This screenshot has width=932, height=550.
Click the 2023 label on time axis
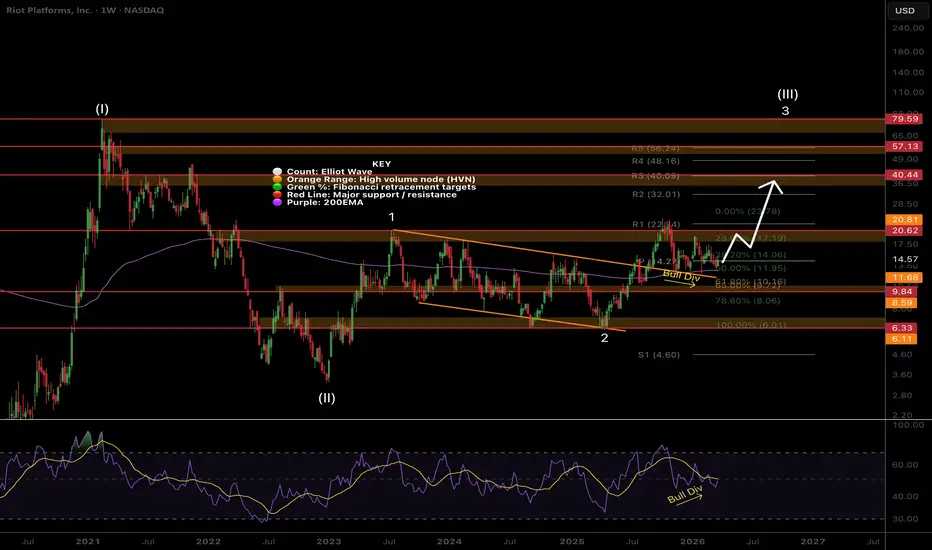click(x=329, y=542)
